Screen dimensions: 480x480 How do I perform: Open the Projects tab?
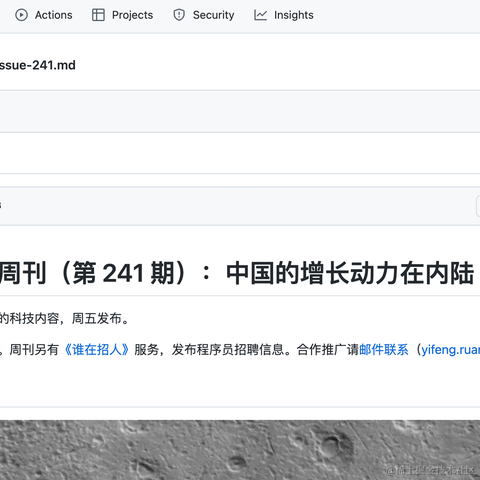[122, 15]
